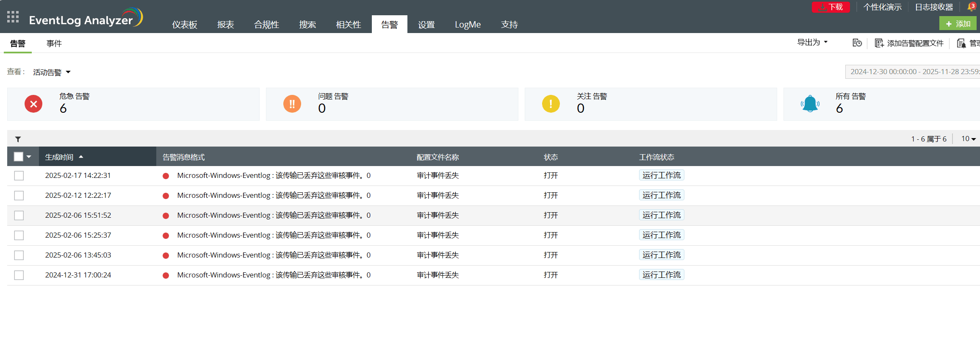
Task: Click the yellow attention alerts icon
Action: click(x=551, y=104)
